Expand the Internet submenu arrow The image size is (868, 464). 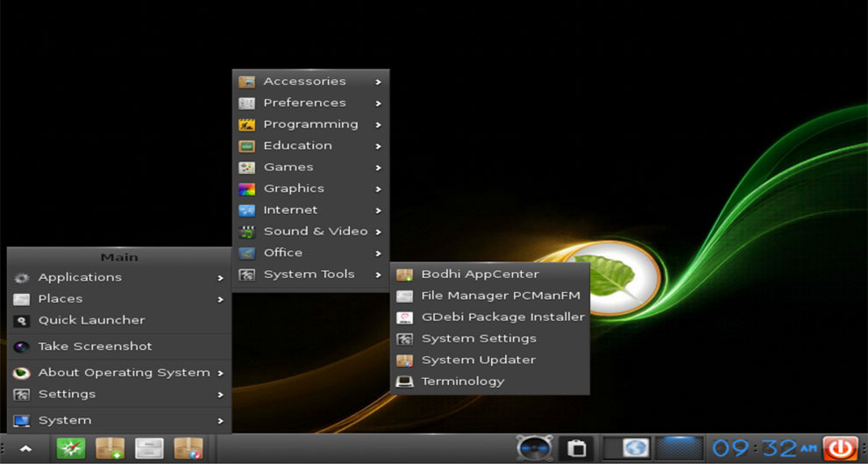[378, 211]
